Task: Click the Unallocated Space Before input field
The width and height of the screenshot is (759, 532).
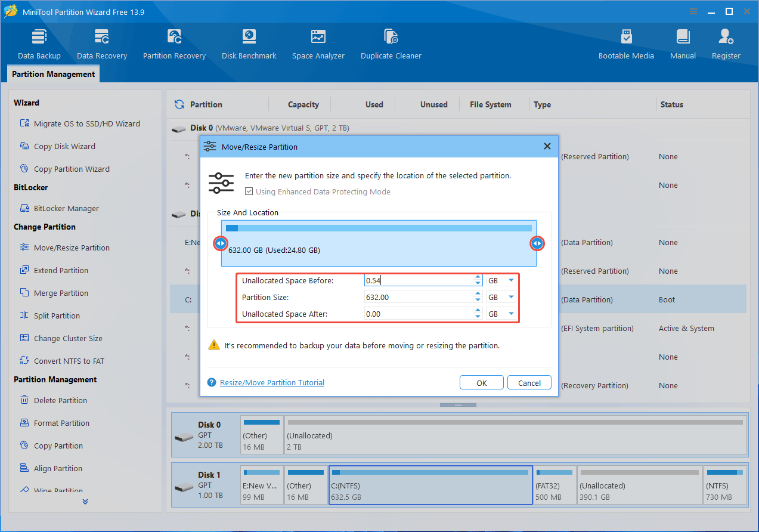Action: (419, 280)
